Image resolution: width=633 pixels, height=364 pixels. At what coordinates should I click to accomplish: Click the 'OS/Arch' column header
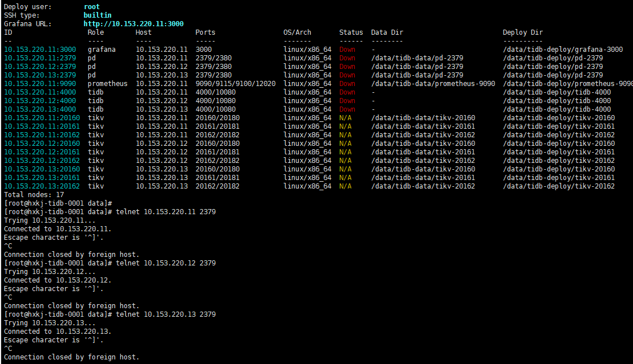pyautogui.click(x=297, y=32)
